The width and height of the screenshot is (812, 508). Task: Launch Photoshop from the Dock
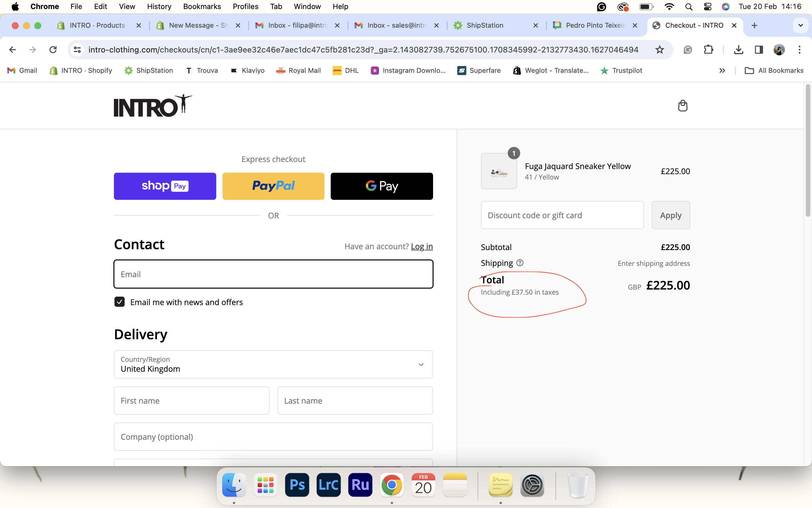click(x=297, y=485)
